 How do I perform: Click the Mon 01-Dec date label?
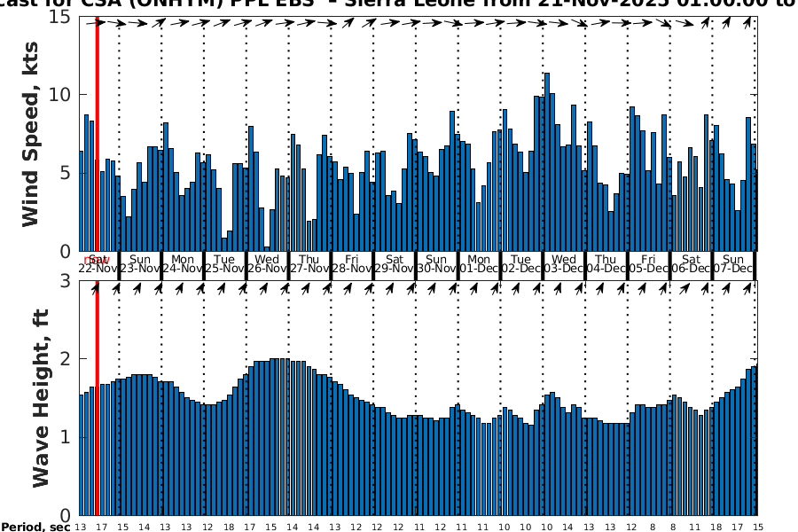[479, 264]
